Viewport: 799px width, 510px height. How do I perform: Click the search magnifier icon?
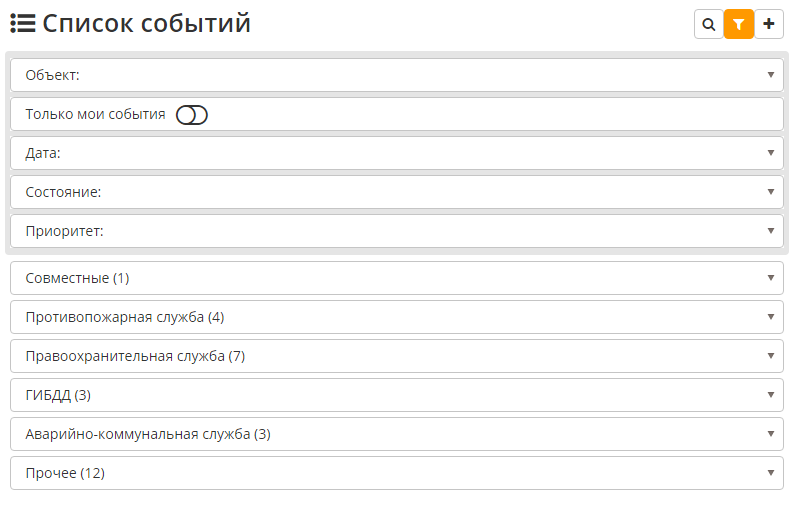tap(708, 24)
